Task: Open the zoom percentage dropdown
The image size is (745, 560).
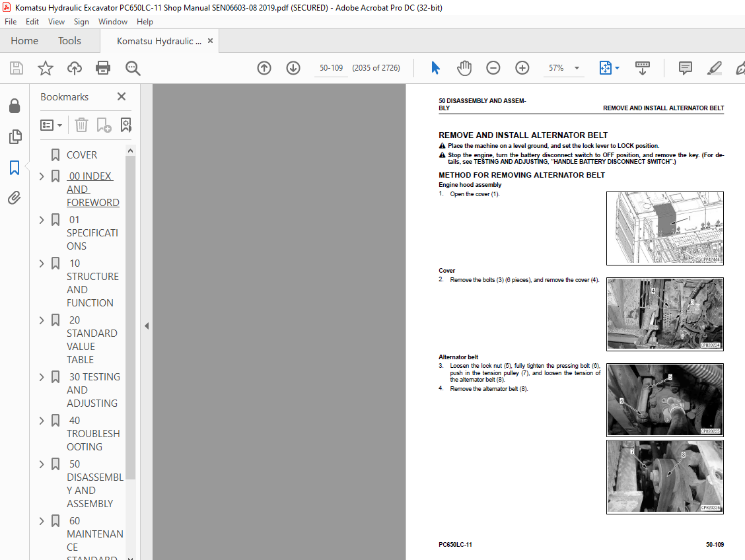Action: 577,68
